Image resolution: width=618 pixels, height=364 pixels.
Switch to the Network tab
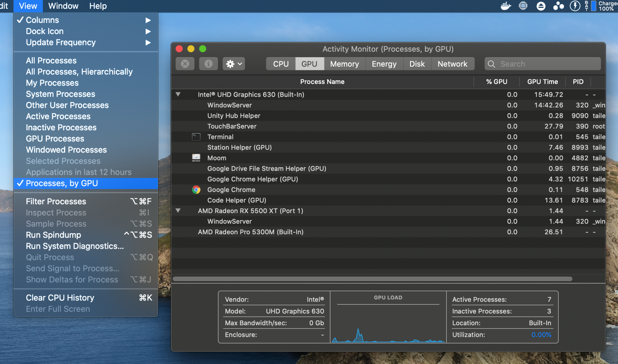tap(452, 64)
